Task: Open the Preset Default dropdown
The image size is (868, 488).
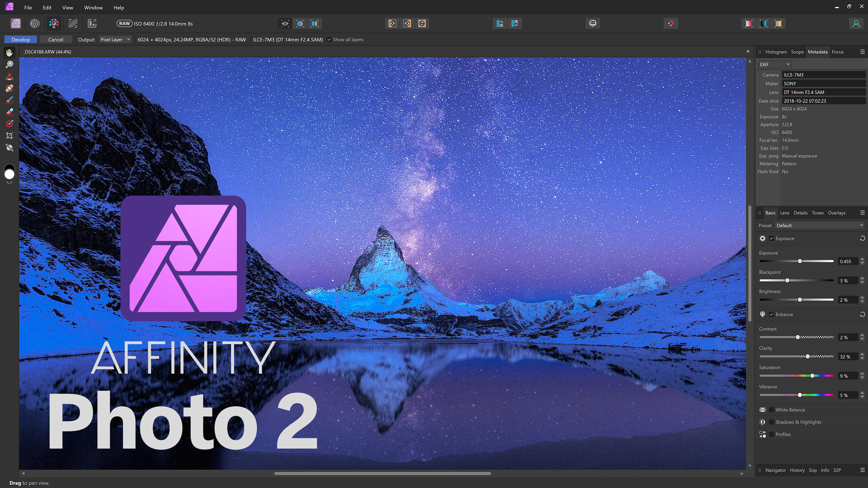Action: click(819, 225)
